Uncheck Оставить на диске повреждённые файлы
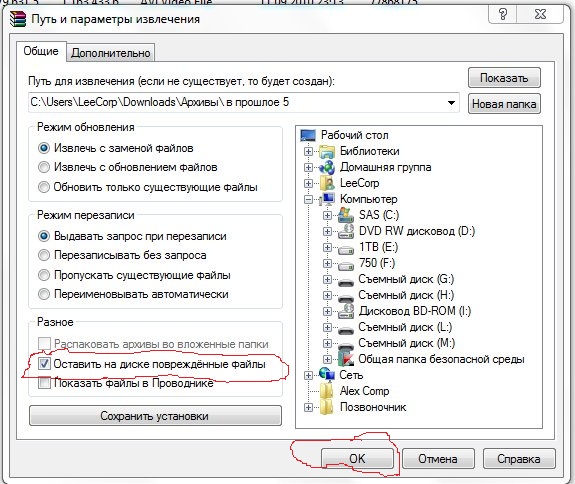 44,364
